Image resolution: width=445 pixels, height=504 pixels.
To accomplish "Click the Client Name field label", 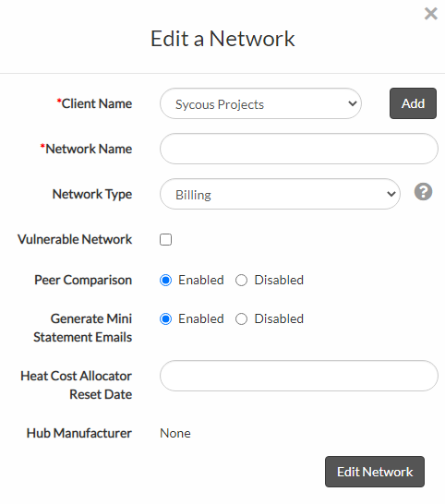I will tap(94, 103).
